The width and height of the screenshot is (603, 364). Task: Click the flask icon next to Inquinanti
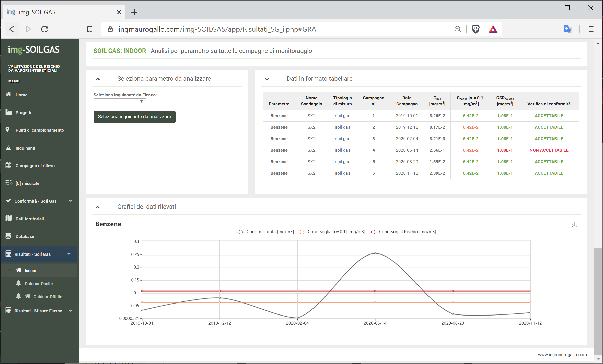point(8,148)
